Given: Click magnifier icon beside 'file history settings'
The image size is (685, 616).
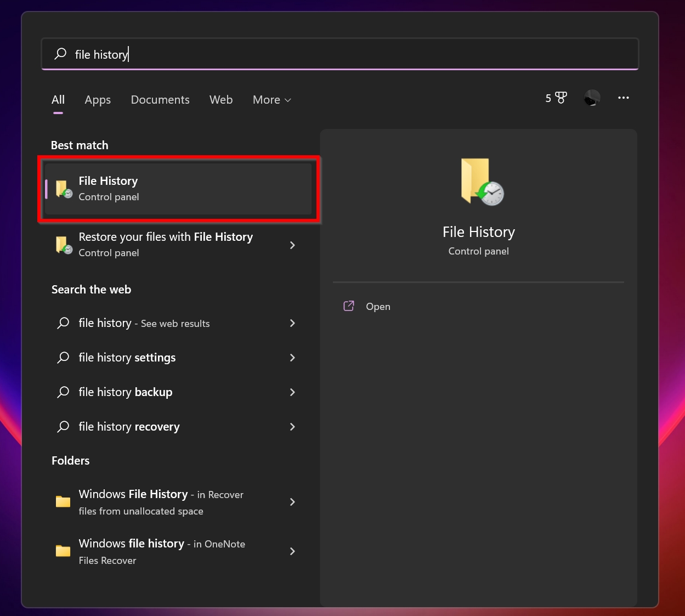Looking at the screenshot, I should pyautogui.click(x=63, y=358).
